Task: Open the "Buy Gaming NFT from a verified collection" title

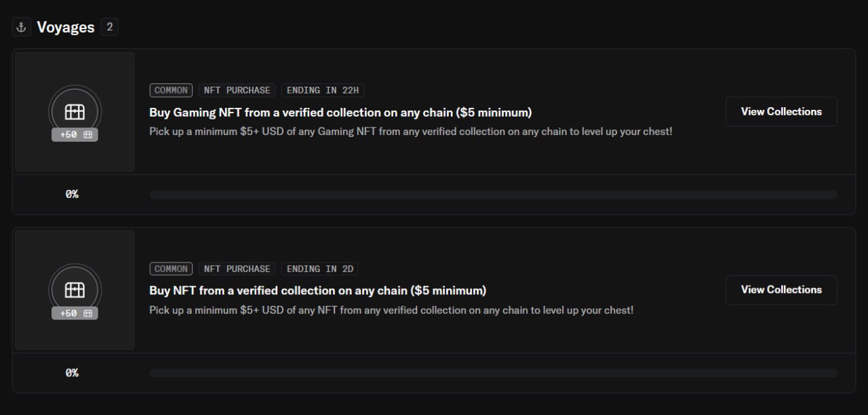Action: 340,112
